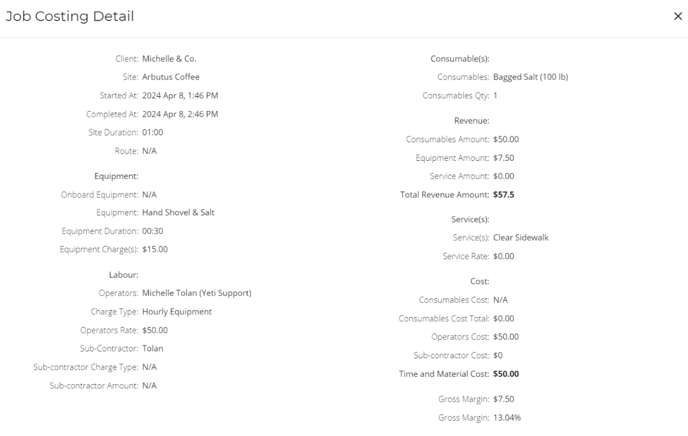Image resolution: width=688 pixels, height=436 pixels.
Task: Click the Bagged Salt (100 lb) consumable
Action: (x=530, y=77)
